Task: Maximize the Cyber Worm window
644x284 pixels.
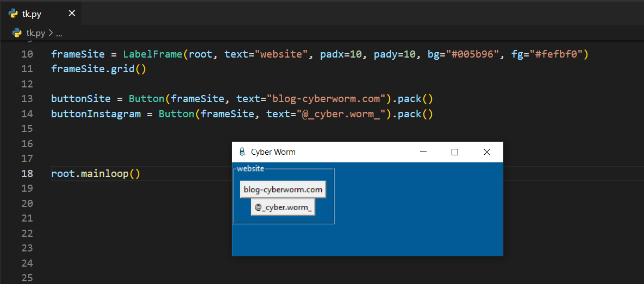Action: [455, 152]
